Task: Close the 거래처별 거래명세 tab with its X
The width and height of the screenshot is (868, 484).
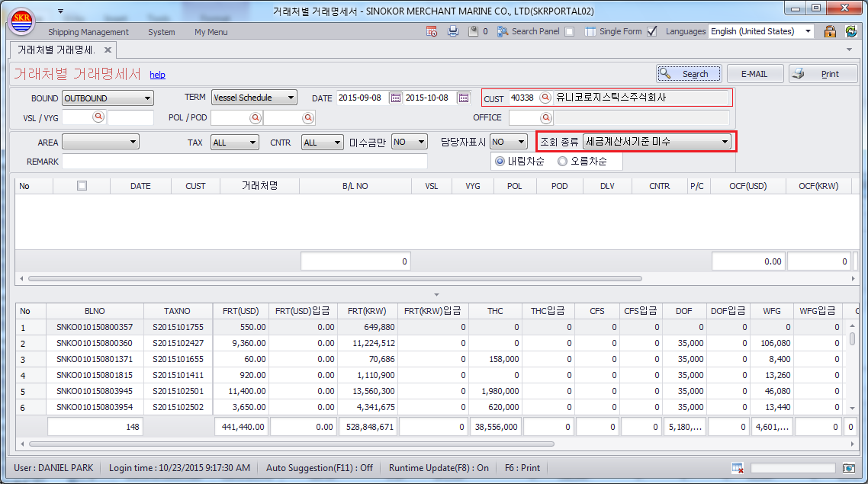Action: tap(108, 50)
